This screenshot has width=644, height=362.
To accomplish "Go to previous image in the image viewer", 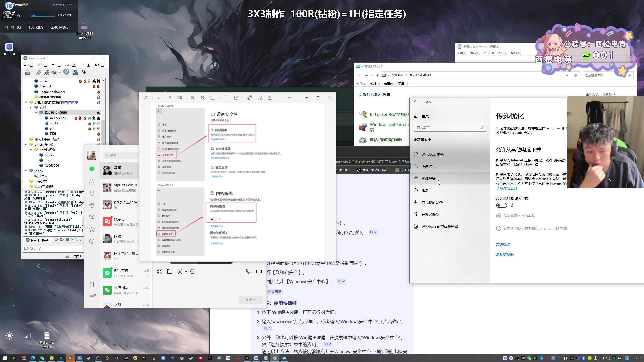I will pyautogui.click(x=159, y=98).
